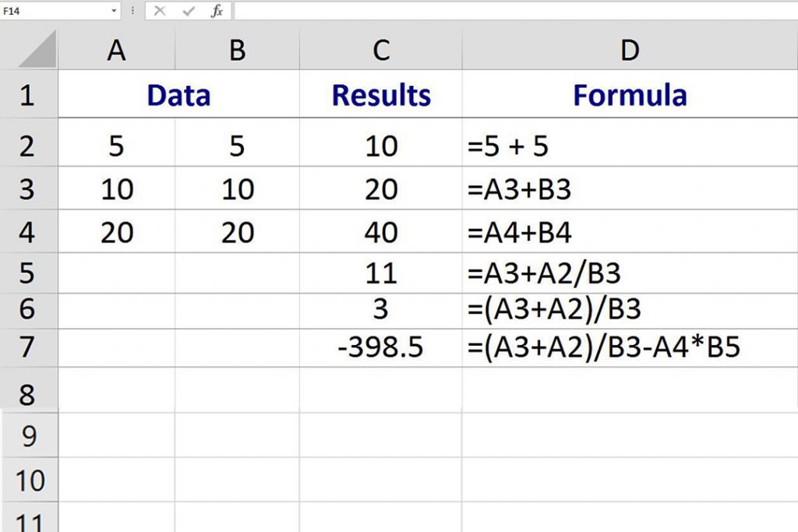Viewport: 798px width, 532px height.
Task: Select row 7 by its row header
Action: coord(28,347)
